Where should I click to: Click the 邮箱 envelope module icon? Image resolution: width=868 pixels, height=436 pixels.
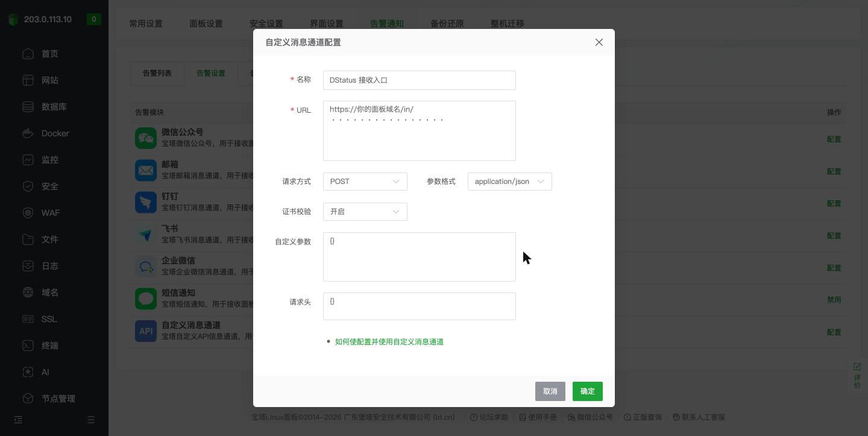point(146,170)
